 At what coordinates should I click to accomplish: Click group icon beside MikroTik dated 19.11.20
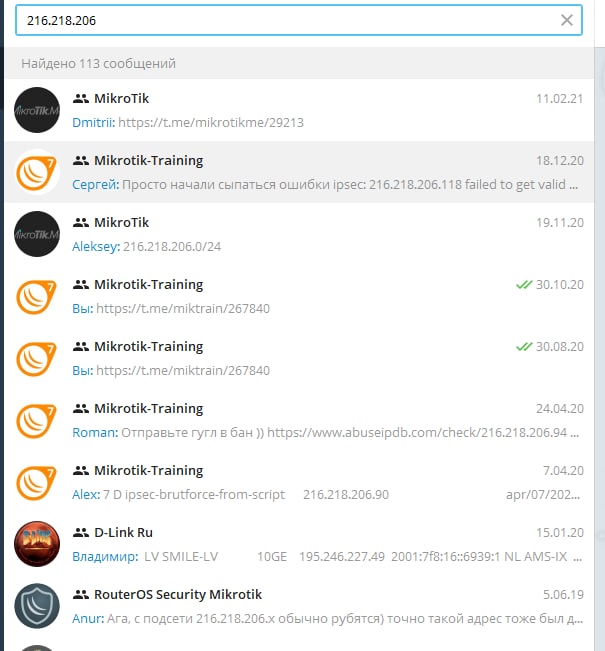81,223
